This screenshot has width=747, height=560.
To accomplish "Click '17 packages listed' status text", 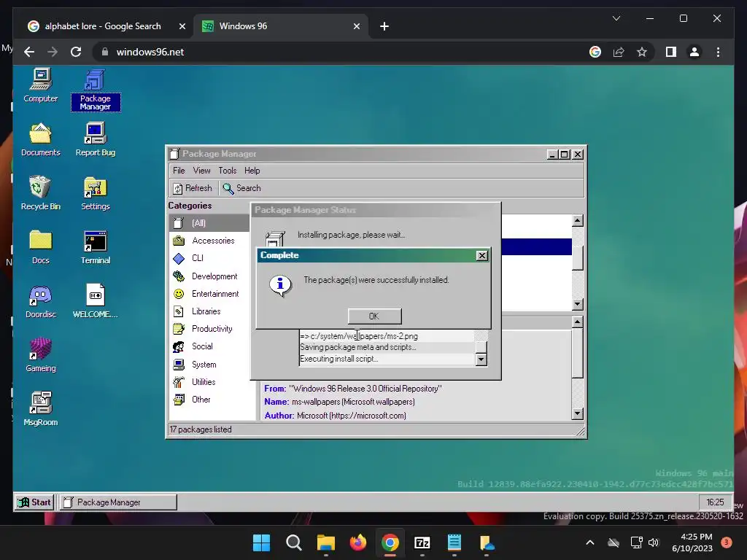I will pos(201,429).
